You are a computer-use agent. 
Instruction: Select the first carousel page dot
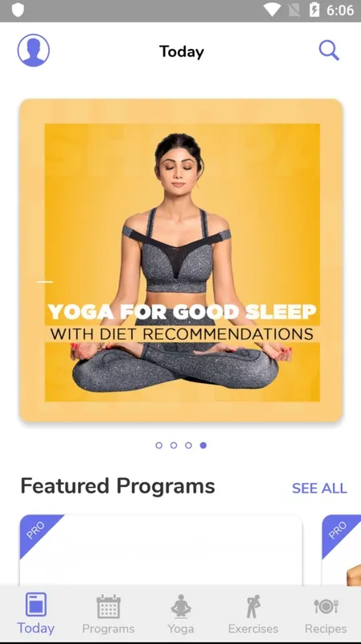(x=158, y=445)
